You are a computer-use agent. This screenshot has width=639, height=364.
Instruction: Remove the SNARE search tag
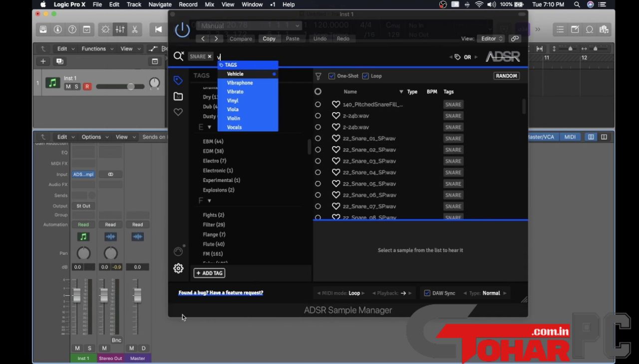pos(210,56)
